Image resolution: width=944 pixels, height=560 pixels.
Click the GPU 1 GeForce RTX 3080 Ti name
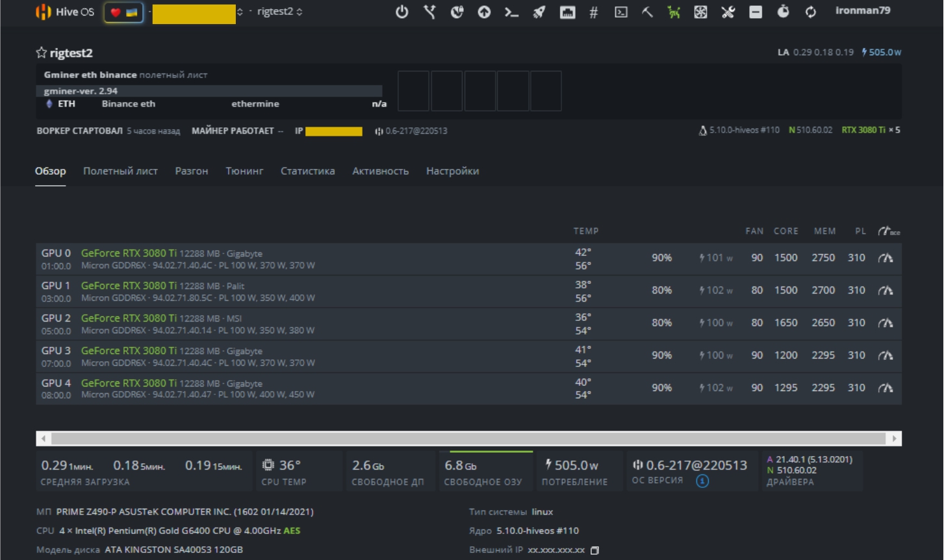coord(129,286)
